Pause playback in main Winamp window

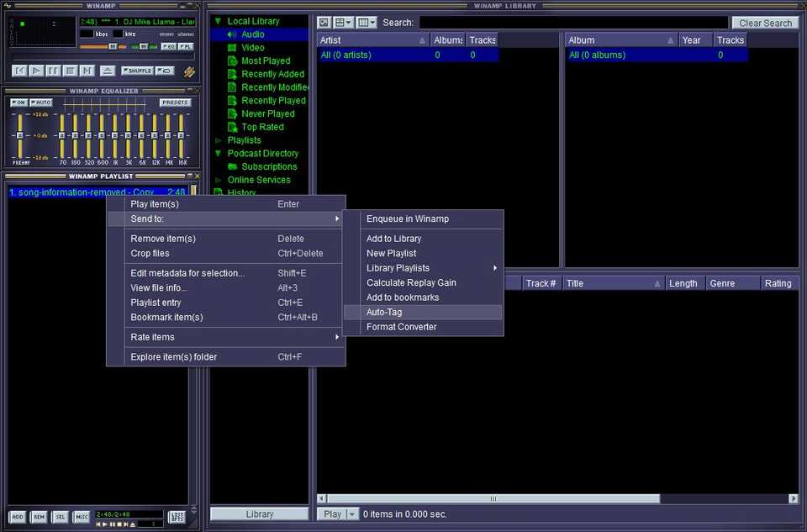(53, 71)
